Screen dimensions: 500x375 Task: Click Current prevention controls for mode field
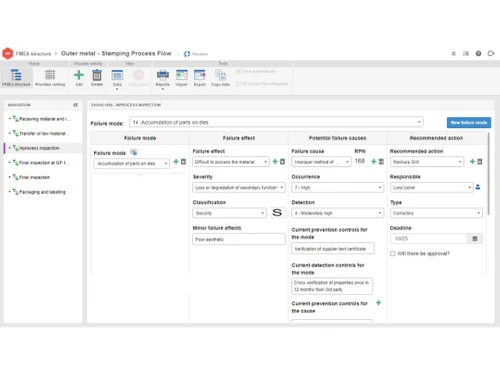(333, 249)
